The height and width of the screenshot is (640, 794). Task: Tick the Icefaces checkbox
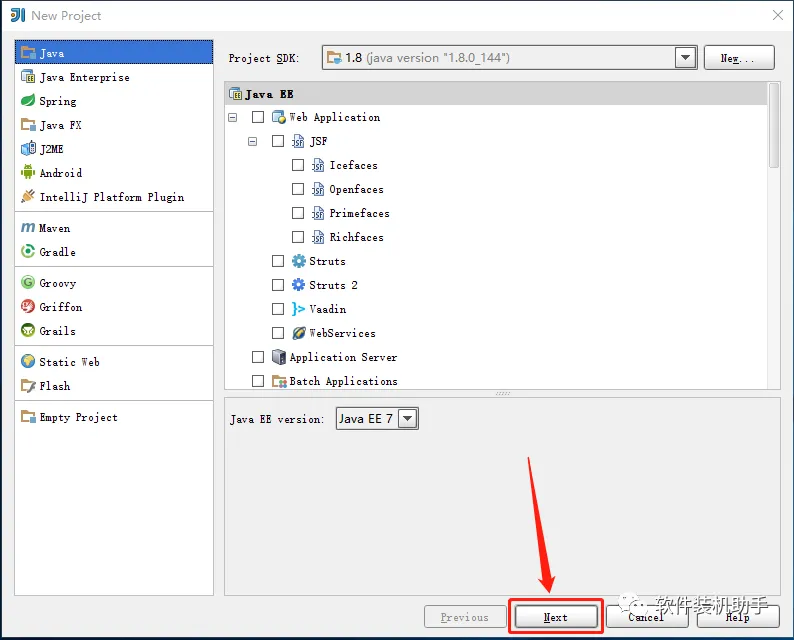pos(298,165)
